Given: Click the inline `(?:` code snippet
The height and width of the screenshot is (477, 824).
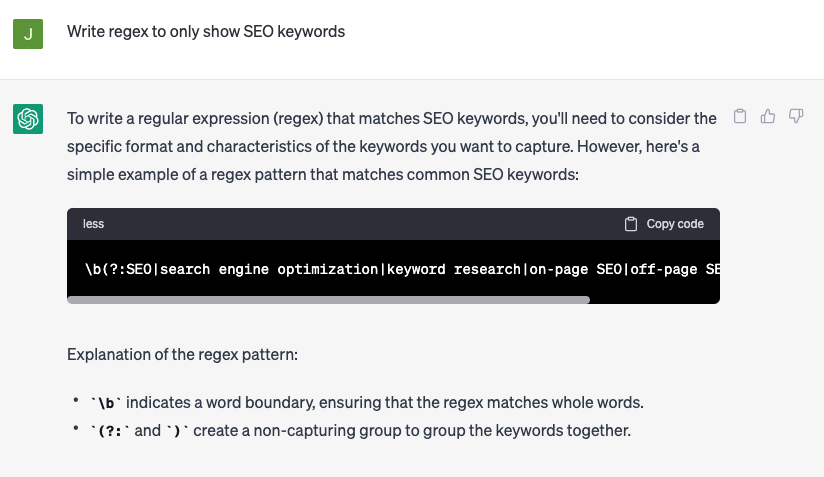Looking at the screenshot, I should [x=109, y=431].
